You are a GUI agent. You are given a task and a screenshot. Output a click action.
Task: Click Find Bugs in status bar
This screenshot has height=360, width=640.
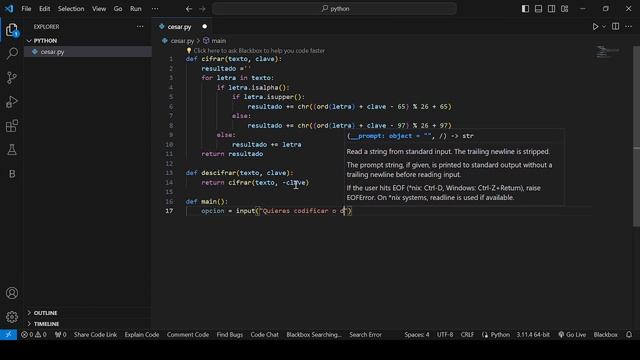point(229,335)
